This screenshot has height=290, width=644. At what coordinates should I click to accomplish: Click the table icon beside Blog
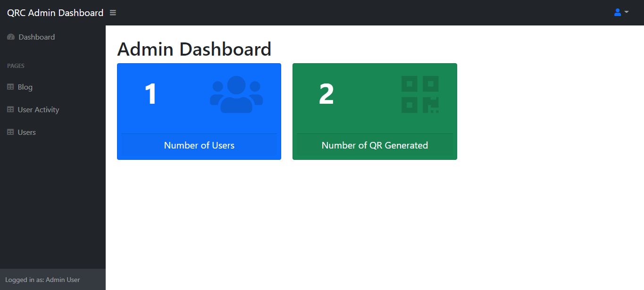click(10, 87)
